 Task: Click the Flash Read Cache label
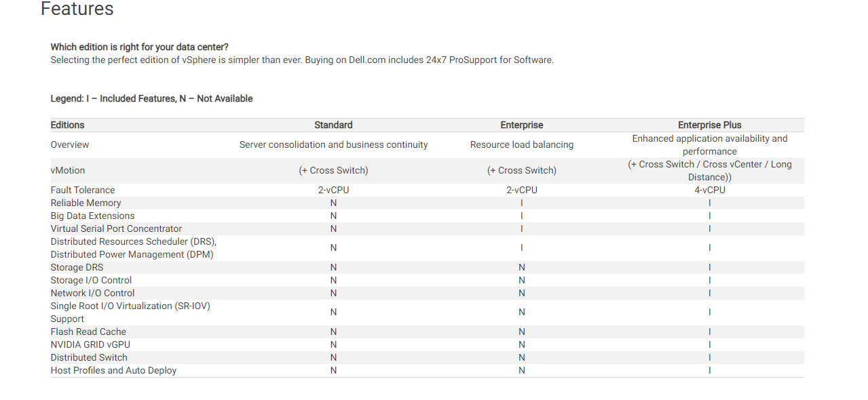pos(88,332)
